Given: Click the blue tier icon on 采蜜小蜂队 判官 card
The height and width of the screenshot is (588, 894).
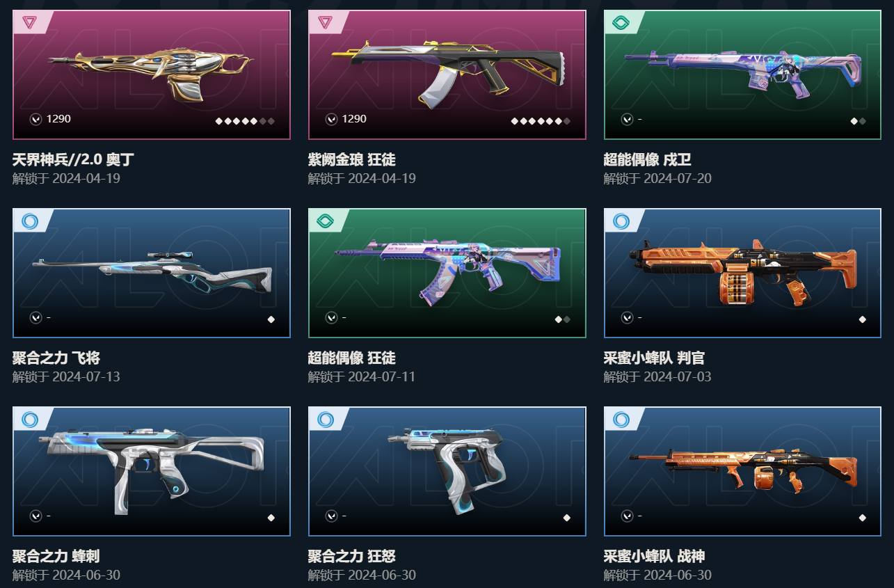Looking at the screenshot, I should [621, 221].
